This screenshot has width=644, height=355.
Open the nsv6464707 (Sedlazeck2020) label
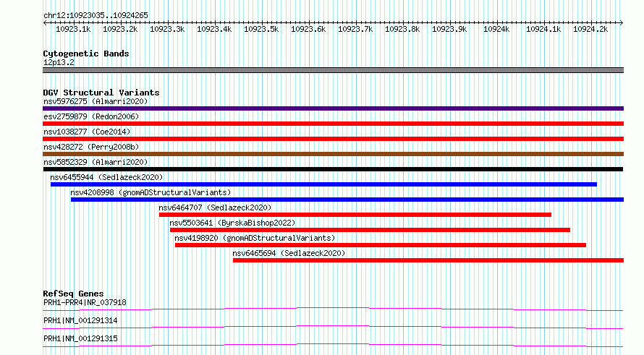tap(215, 208)
